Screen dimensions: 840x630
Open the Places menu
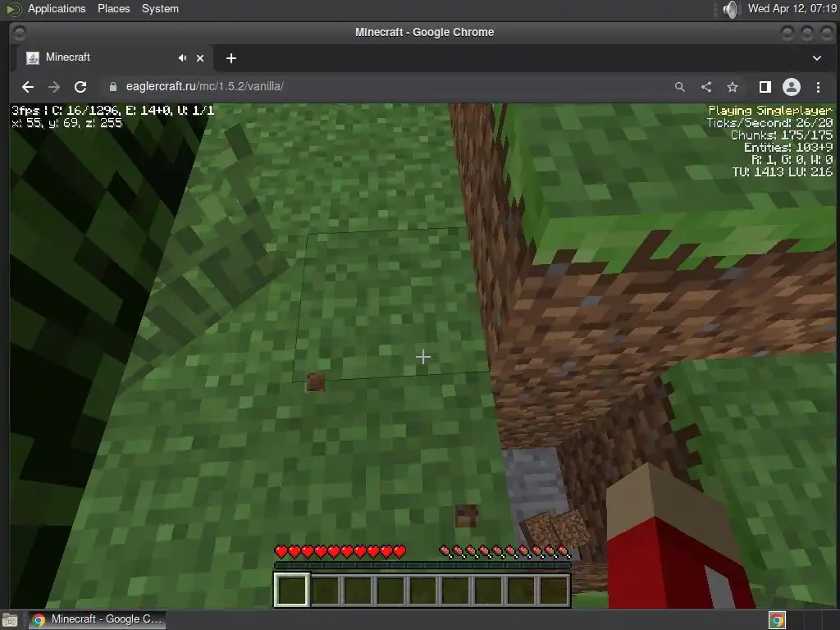pos(113,8)
